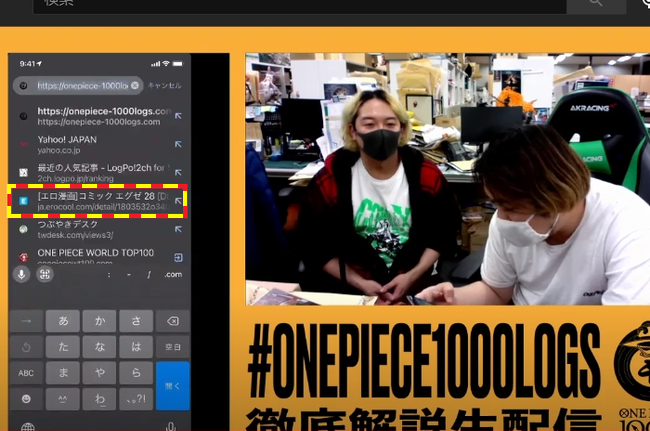Click the #ONEPIECE1000LOGS hashtag text
650x431 pixels.
423,360
